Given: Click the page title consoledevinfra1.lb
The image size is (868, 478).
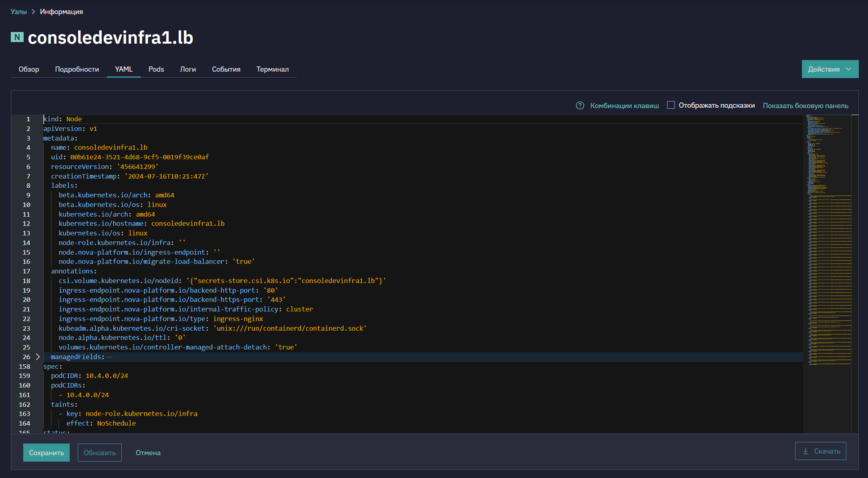Looking at the screenshot, I should (111, 37).
